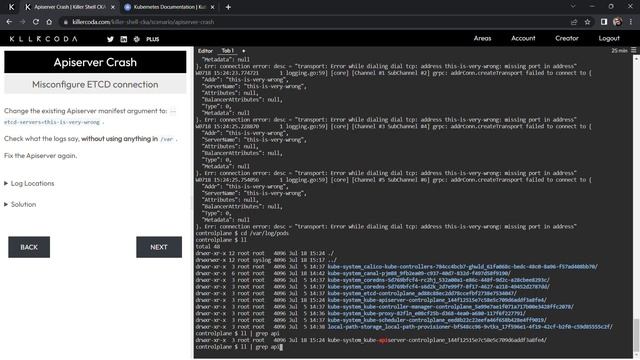
Task: Click the browser forward arrow
Action: (x=22, y=22)
